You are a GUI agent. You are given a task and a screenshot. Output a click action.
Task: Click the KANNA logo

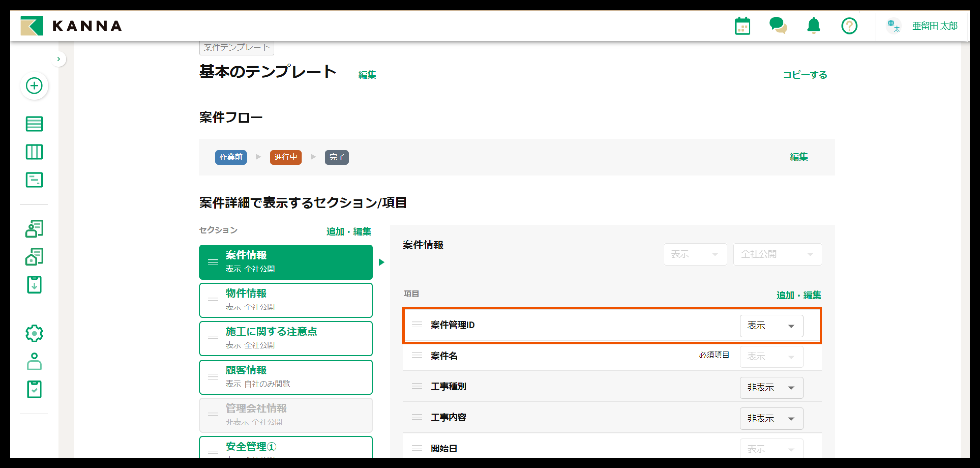[71, 26]
